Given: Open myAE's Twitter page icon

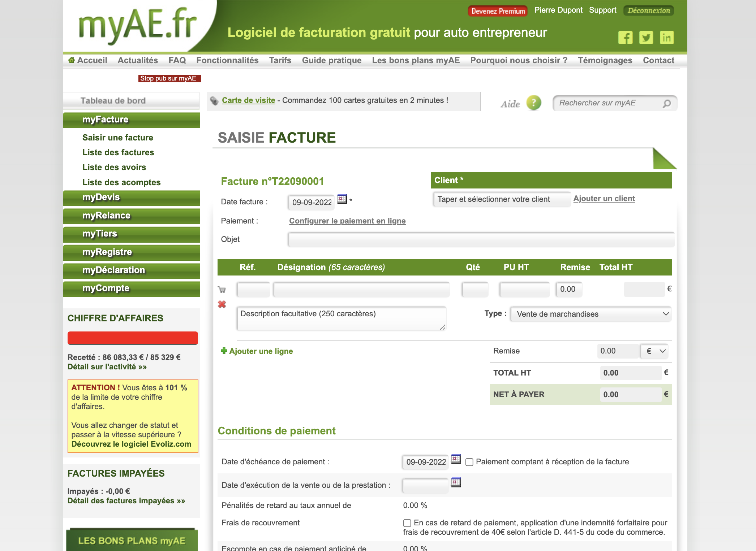Looking at the screenshot, I should tap(647, 37).
